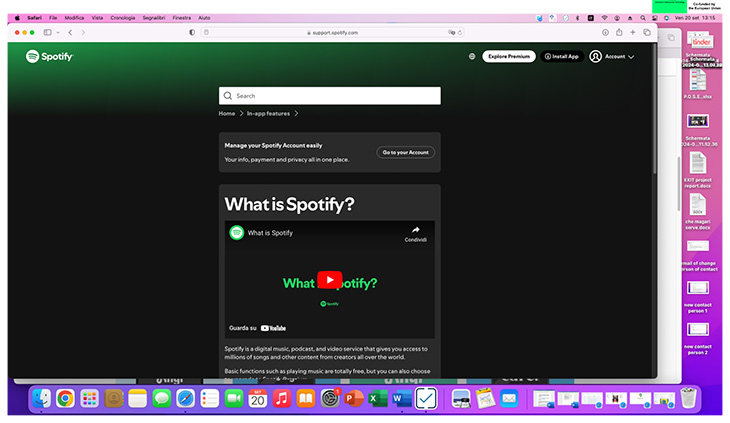This screenshot has width=730, height=423.
Task: Open System Settings from the Dock
Action: (330, 399)
